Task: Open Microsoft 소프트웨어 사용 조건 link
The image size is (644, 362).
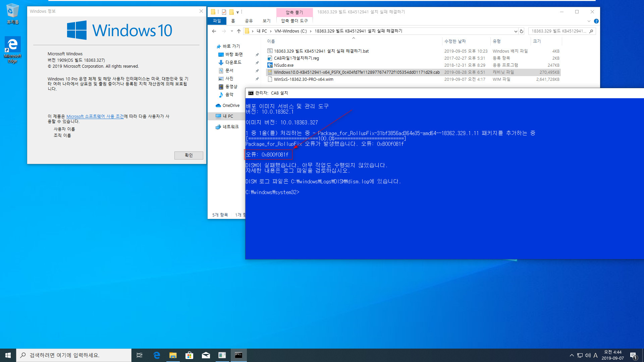Action: coord(95,116)
